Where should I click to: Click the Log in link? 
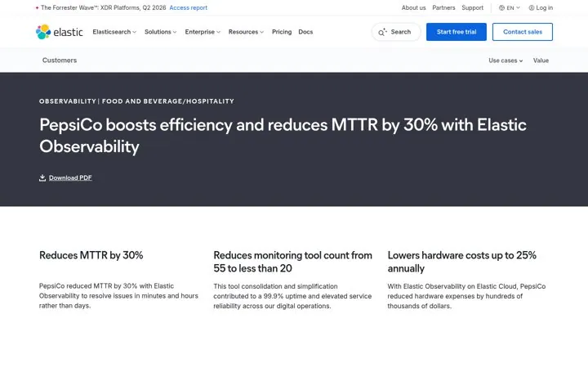click(541, 7)
